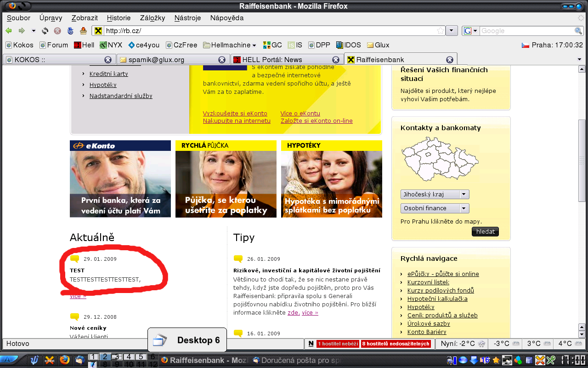Launch Firefox from the panel launcher

coord(64,360)
